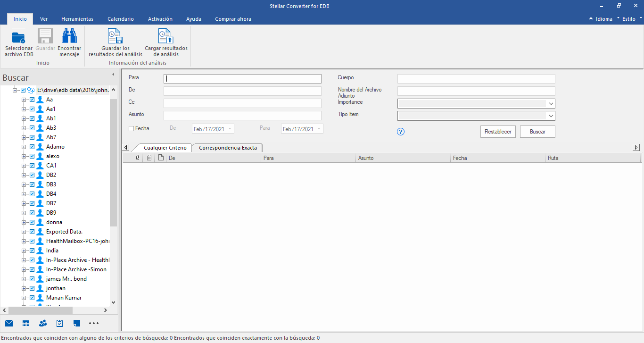
Task: Collapse the Buscar panel arrow
Action: point(113,75)
